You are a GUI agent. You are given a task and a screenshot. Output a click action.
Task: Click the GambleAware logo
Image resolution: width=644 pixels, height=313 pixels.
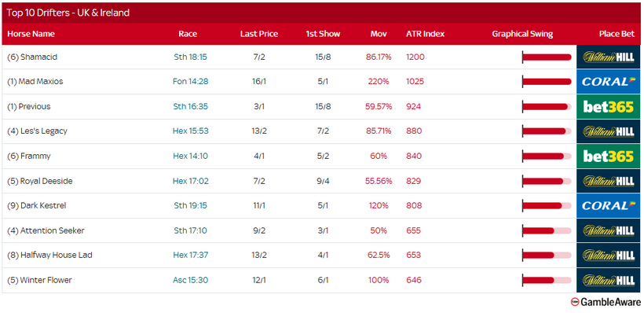tap(606, 302)
